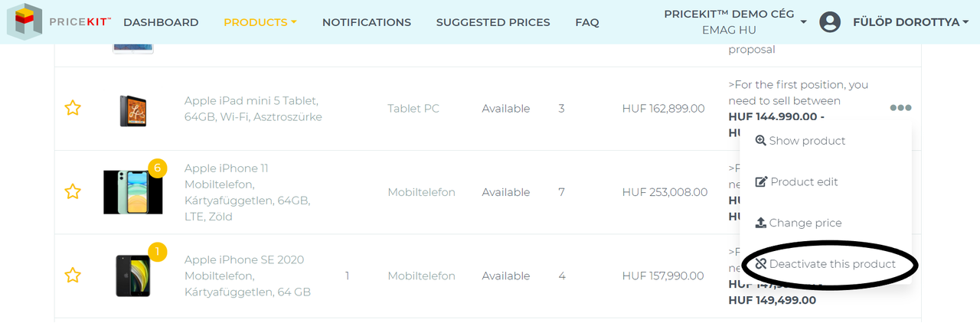This screenshot has width=980, height=323.
Task: Click unlink icon beside Deactivate this product
Action: point(760,264)
